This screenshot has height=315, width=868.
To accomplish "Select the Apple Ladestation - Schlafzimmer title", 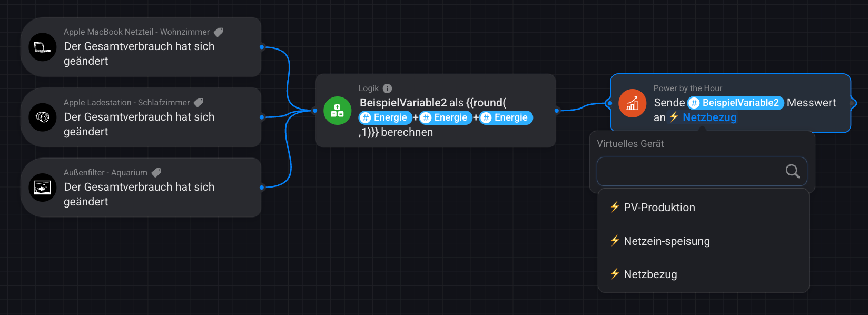I will [x=126, y=102].
